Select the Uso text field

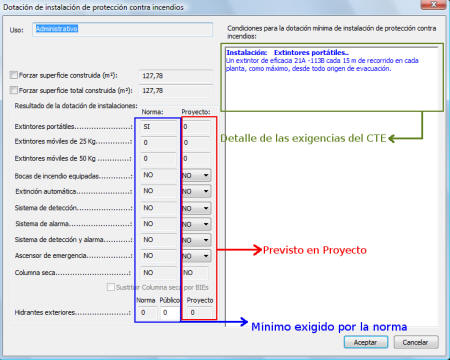[123, 29]
